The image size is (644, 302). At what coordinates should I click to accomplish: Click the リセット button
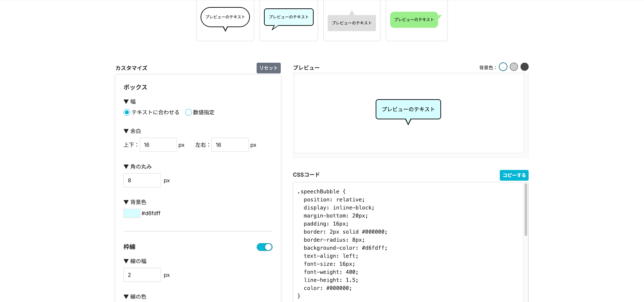[268, 68]
